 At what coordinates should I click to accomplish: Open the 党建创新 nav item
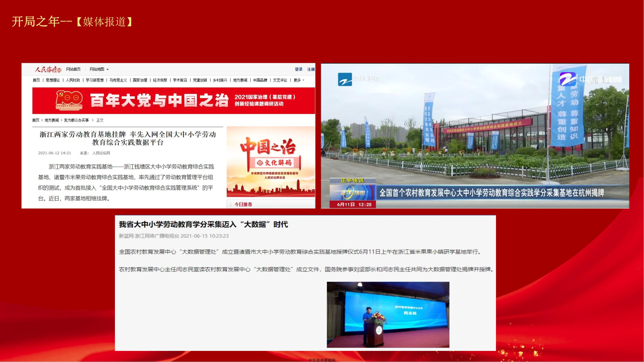[x=200, y=80]
